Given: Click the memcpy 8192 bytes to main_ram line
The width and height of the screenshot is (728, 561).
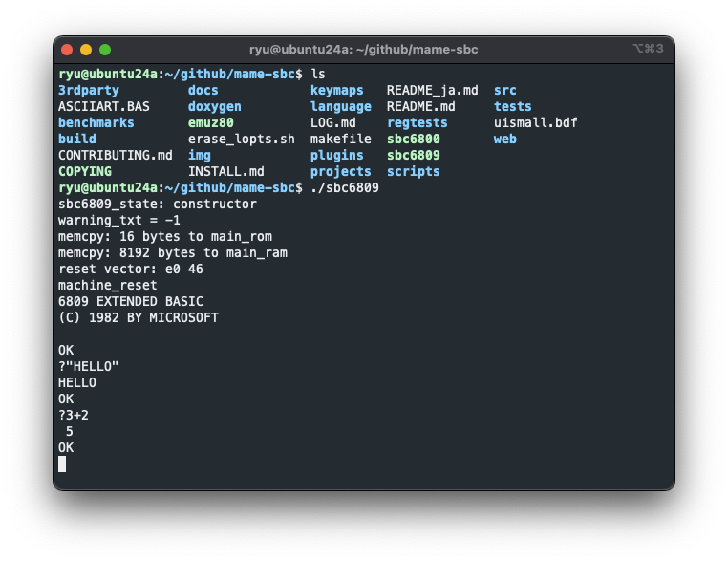Looking at the screenshot, I should pos(173,252).
